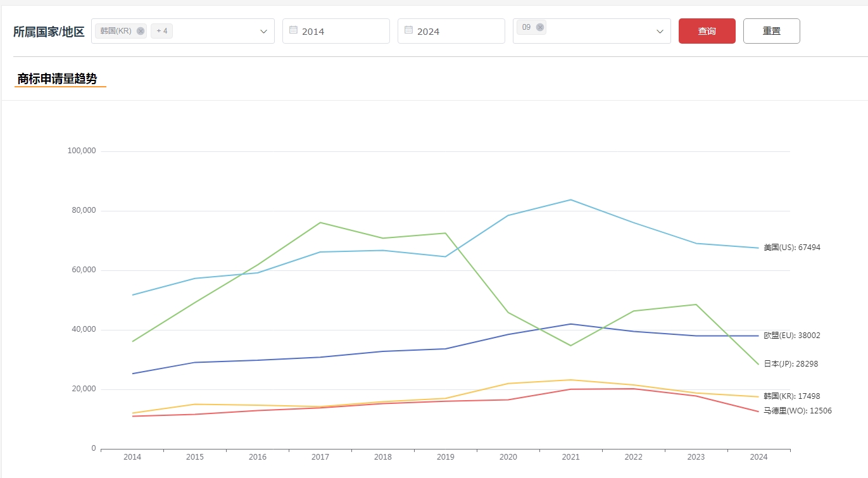The height and width of the screenshot is (478, 868).
Task: Click the green Japan line's peak at 2017
Action: click(320, 223)
